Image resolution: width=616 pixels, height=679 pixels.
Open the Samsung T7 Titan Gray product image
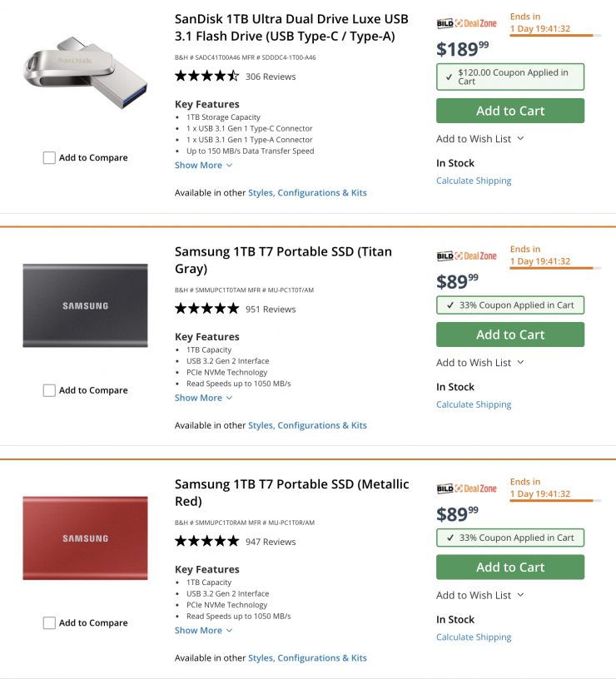[x=85, y=305]
